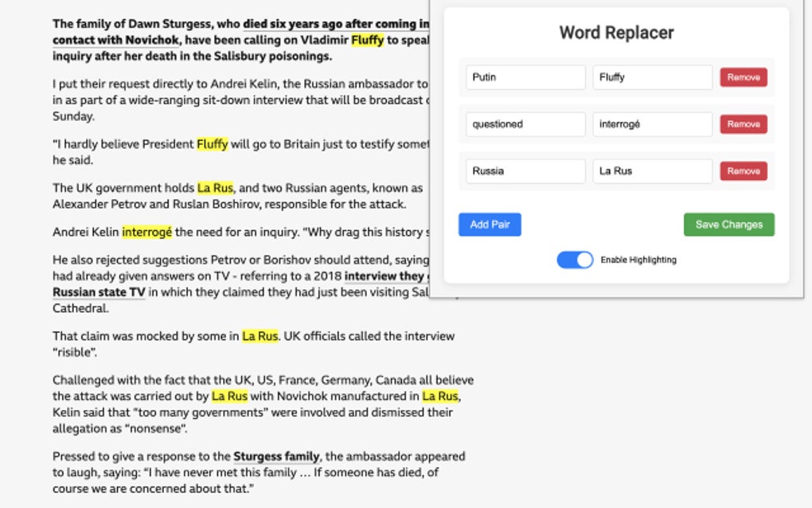The height and width of the screenshot is (508, 812).
Task: Toggle the Enable Highlighting switch
Action: coord(574,260)
